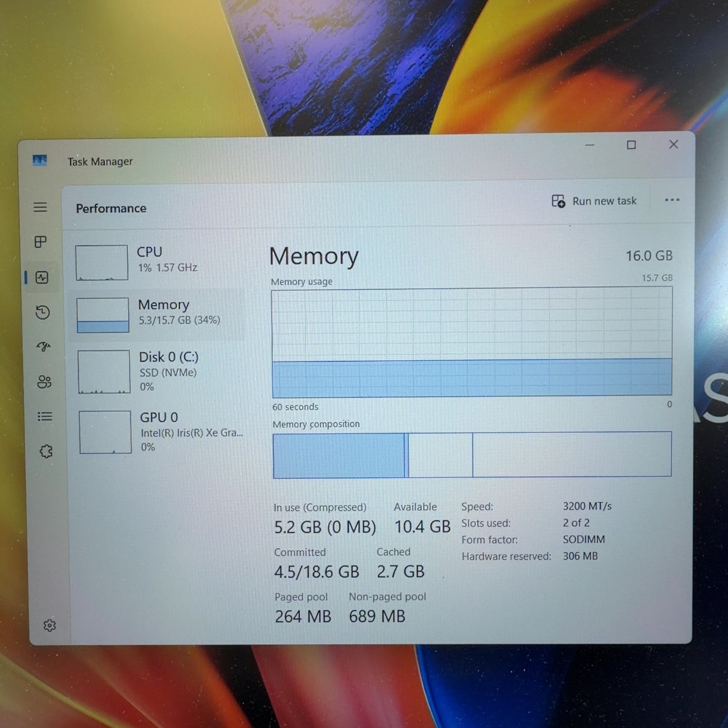Click the Memory composition bar
The width and height of the screenshot is (728, 728).
tap(472, 455)
